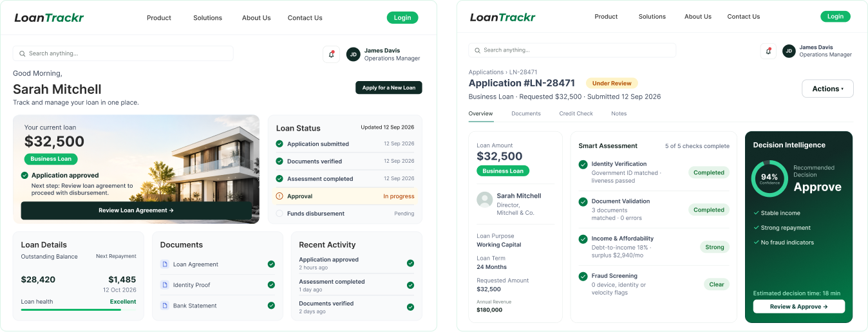Click JD avatar in left dashboard

tap(353, 55)
